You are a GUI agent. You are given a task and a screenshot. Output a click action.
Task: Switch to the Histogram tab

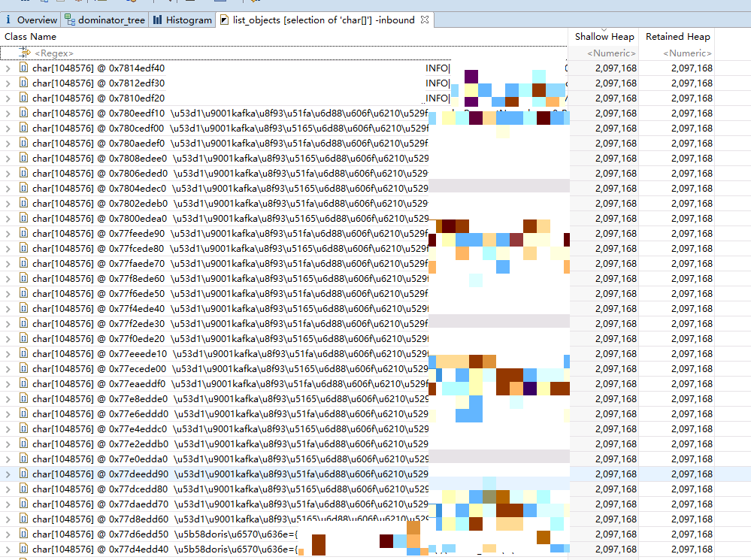[183, 20]
